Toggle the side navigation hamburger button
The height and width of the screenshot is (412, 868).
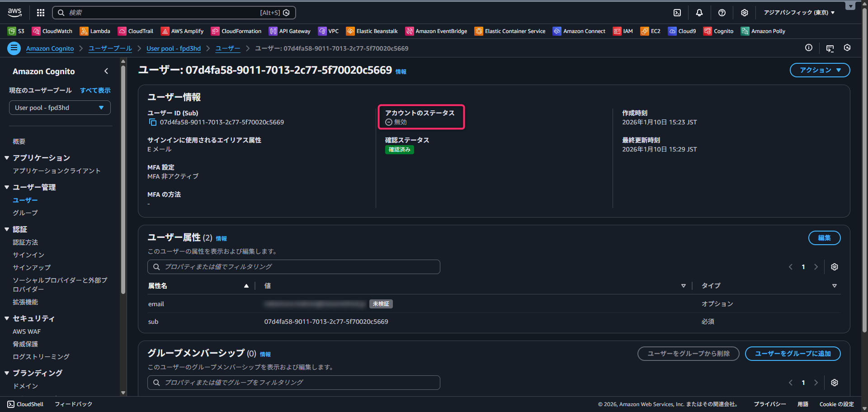[14, 48]
